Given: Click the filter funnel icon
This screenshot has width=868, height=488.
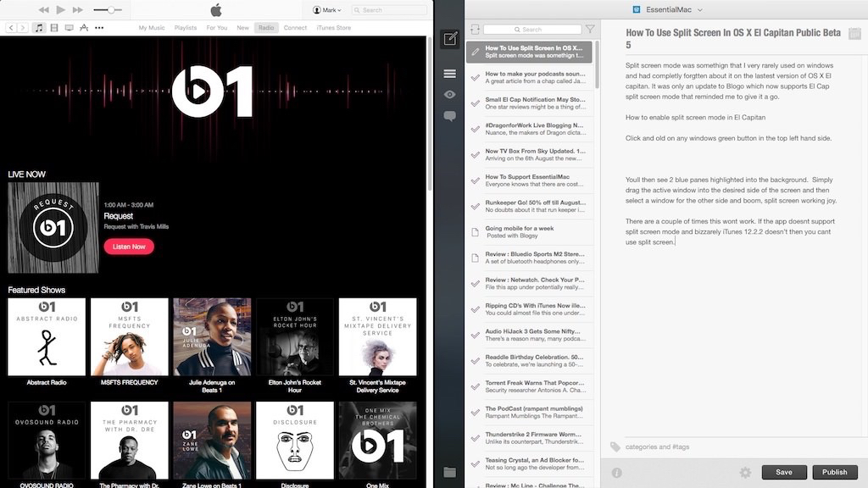Looking at the screenshot, I should click(x=590, y=30).
